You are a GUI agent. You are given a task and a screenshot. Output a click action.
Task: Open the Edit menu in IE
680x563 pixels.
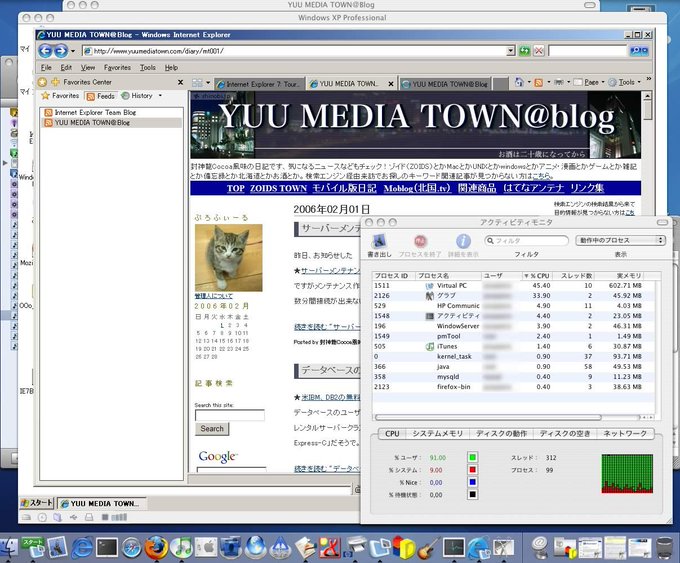(x=66, y=67)
